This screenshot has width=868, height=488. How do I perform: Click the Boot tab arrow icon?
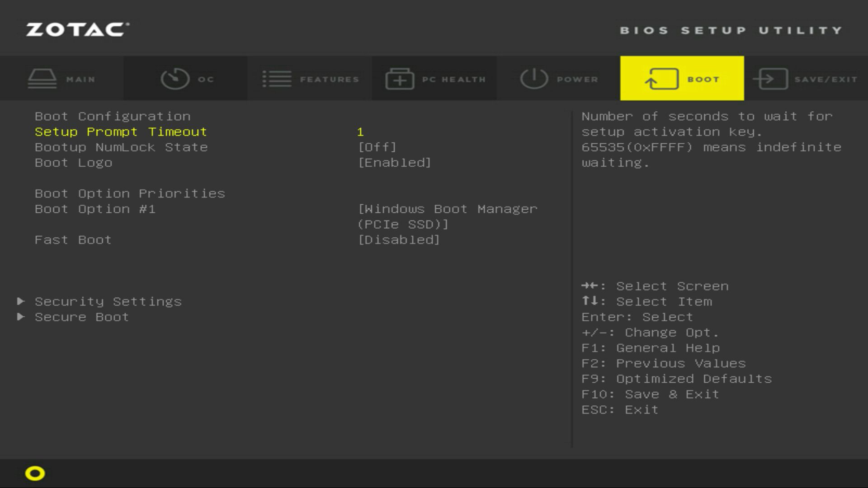tap(661, 79)
